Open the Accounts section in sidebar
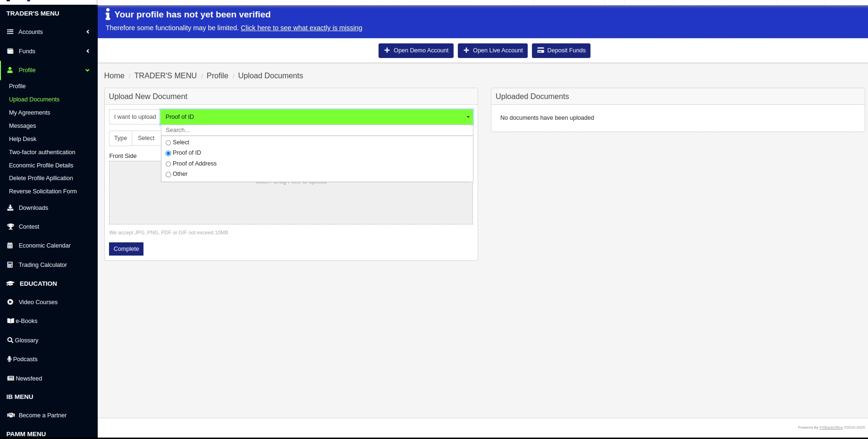This screenshot has height=439, width=868. click(11, 32)
